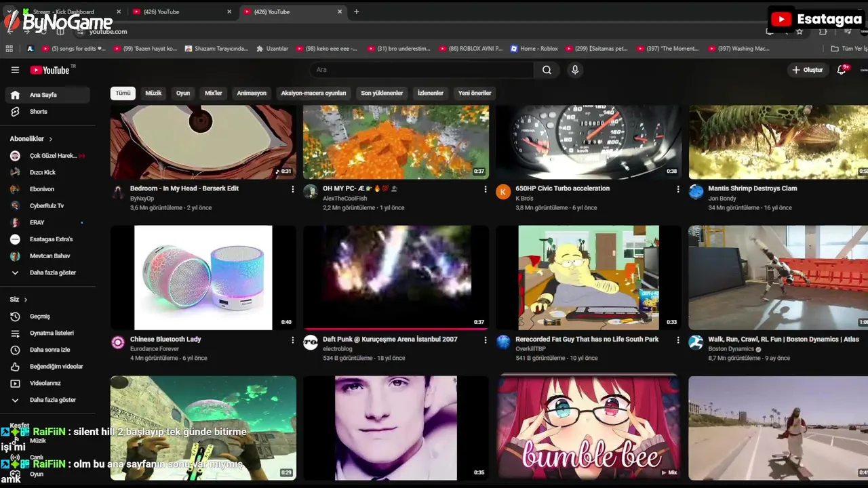Open the Esatagaa Extra's subscription
This screenshot has width=868, height=488.
point(47,239)
